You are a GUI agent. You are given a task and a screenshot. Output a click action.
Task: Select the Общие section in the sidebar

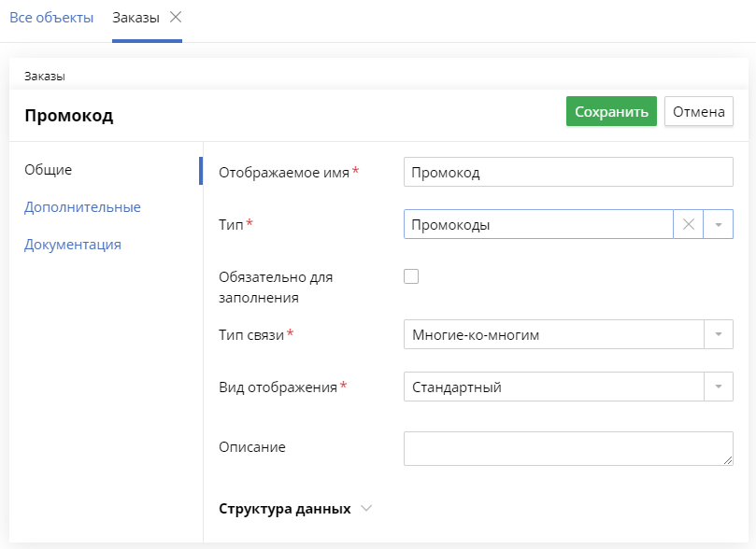(49, 170)
